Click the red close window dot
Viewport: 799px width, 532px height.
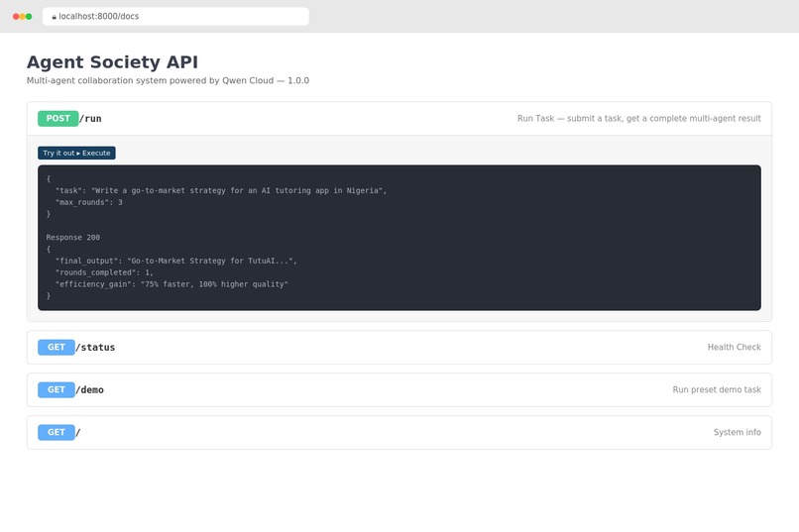pos(16,16)
